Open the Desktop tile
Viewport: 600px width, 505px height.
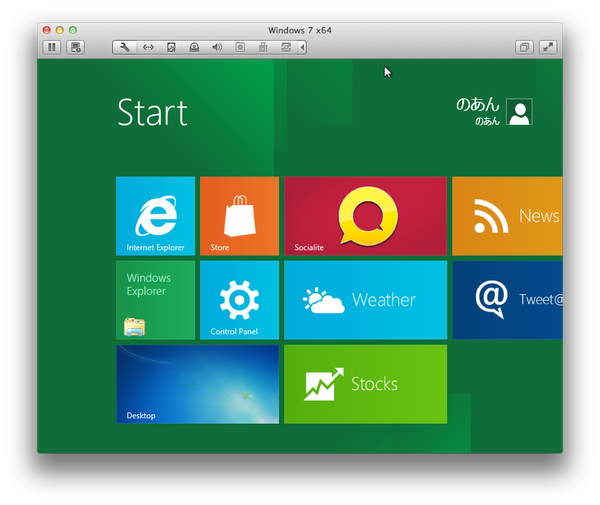pos(197,384)
